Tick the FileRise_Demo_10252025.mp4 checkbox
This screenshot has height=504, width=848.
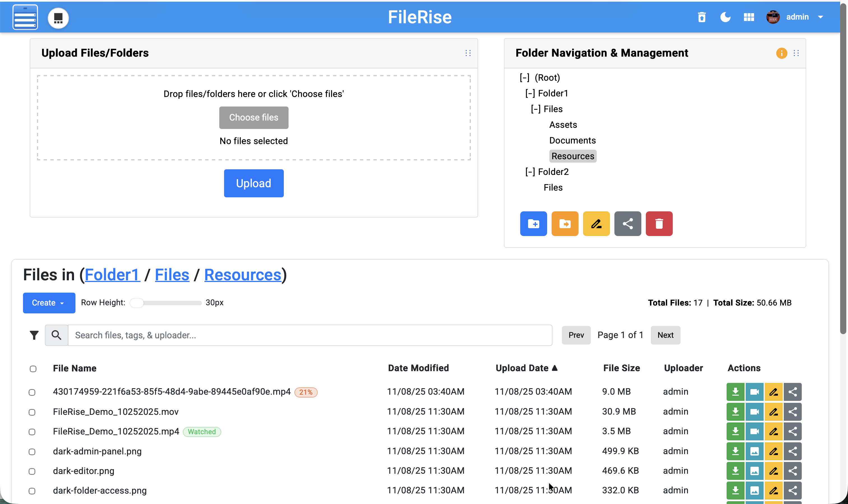point(32,432)
